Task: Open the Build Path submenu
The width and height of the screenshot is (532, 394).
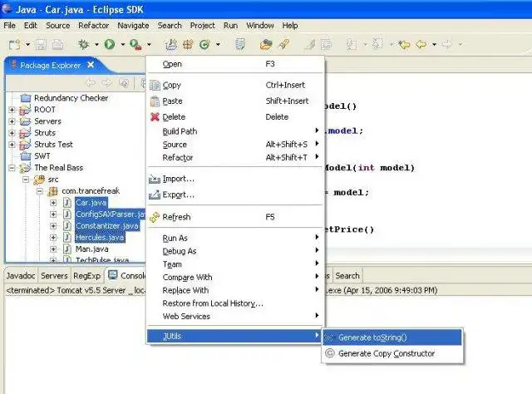Action: pos(235,131)
